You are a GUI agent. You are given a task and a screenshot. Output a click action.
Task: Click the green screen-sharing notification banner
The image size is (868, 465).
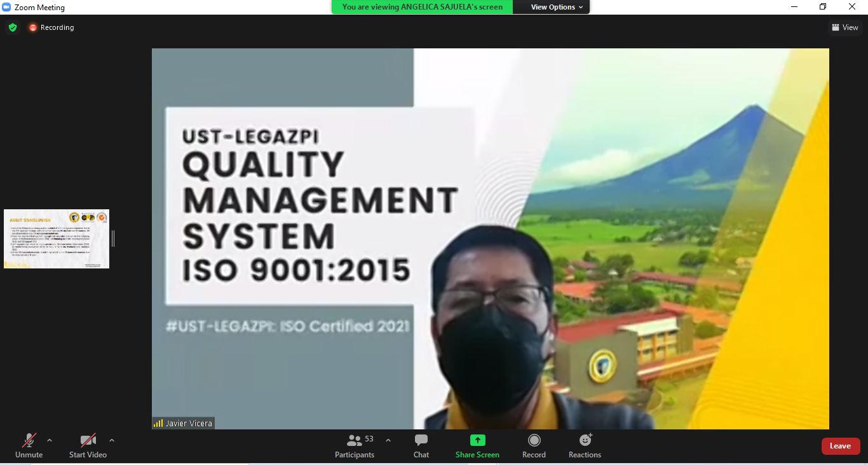(422, 7)
